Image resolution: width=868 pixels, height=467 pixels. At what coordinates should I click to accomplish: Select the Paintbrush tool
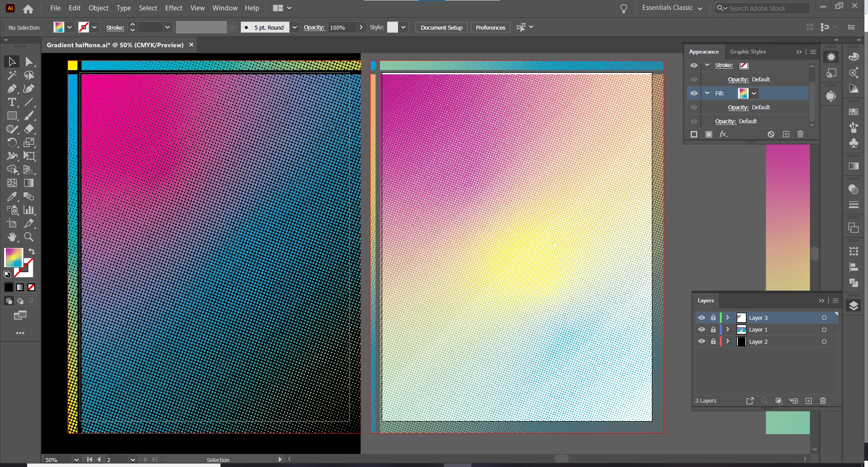point(29,116)
